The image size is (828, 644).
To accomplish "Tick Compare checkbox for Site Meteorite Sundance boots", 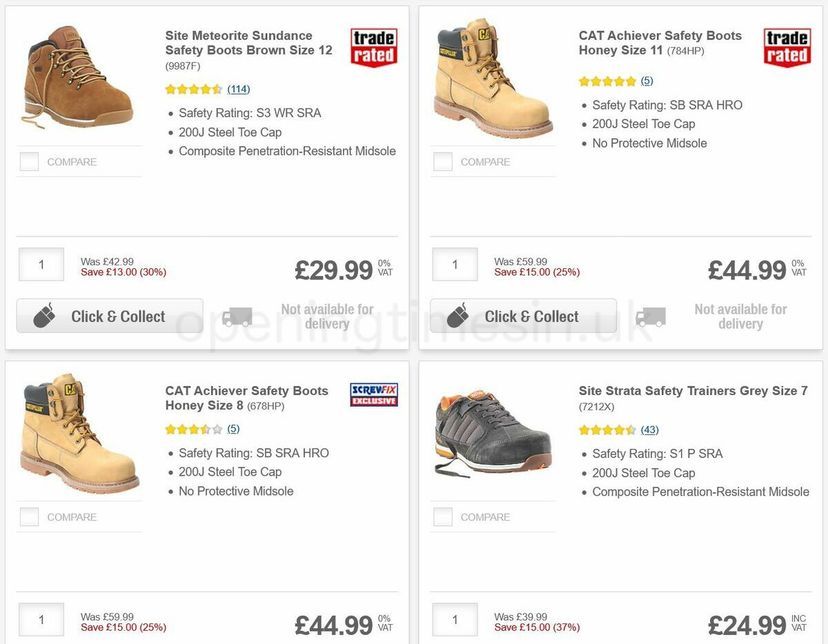I will 30,162.
